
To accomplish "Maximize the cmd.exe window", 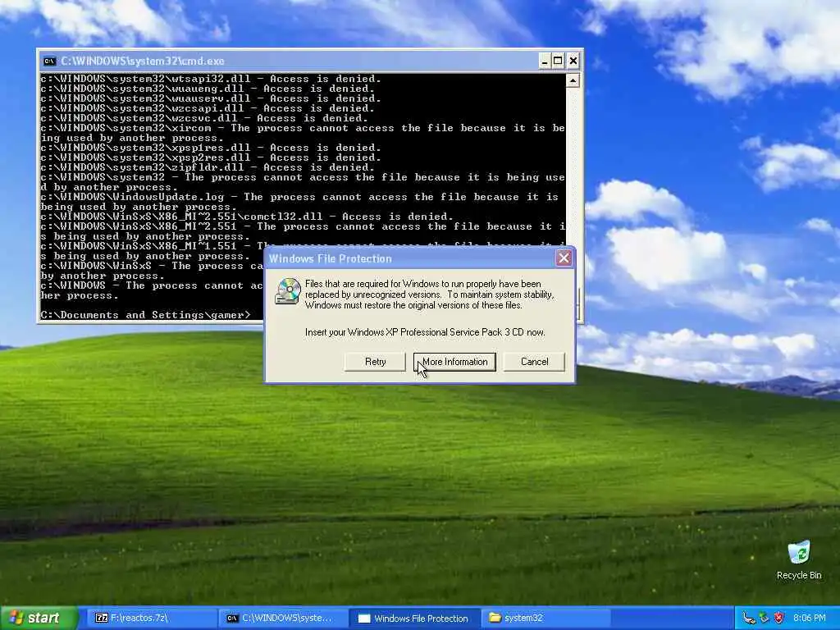I will click(558, 61).
